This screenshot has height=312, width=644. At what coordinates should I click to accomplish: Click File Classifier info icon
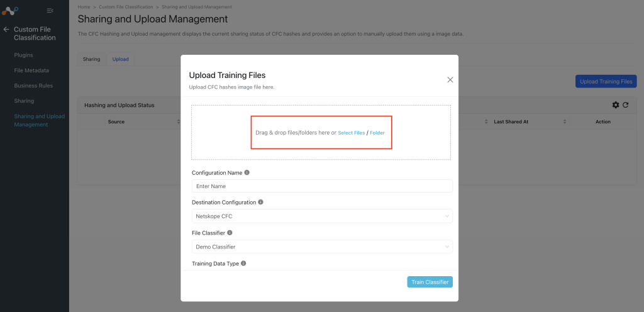coord(230,232)
